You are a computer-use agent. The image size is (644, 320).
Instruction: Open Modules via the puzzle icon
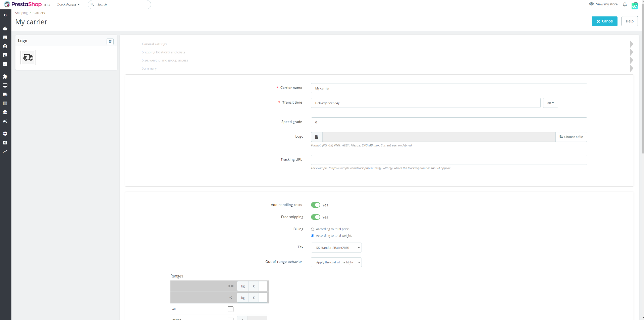(x=5, y=77)
